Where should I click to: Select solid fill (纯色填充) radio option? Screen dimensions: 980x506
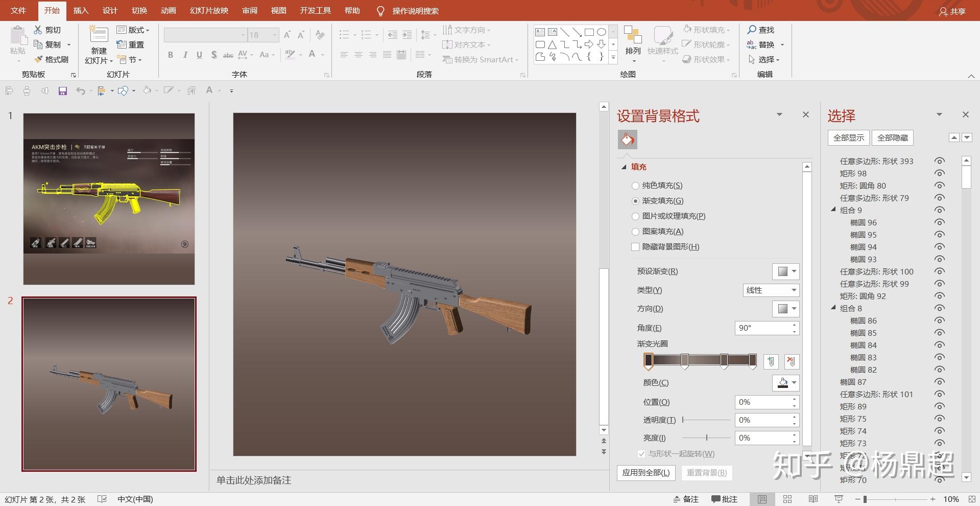(635, 186)
